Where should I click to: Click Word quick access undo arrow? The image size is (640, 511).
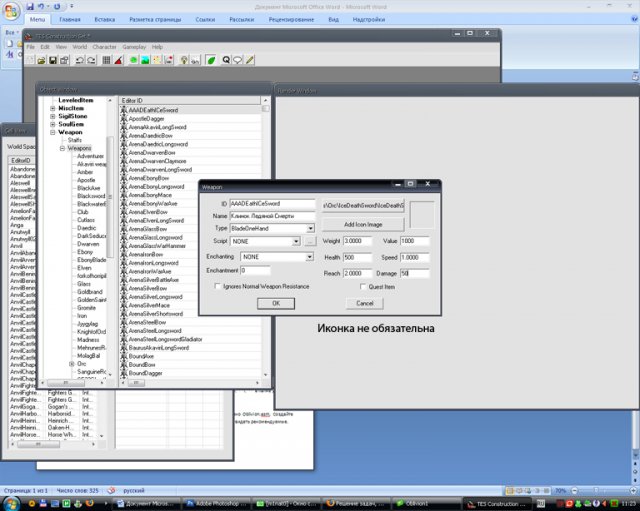coord(41,7)
